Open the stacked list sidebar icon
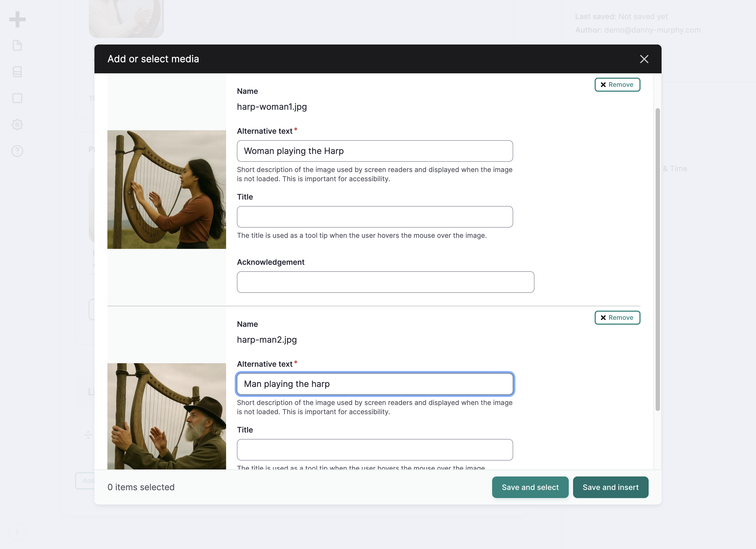Image resolution: width=756 pixels, height=549 pixels. point(17,72)
